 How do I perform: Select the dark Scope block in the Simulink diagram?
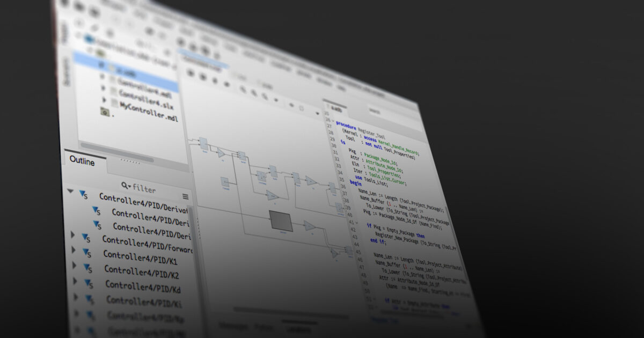point(281,221)
